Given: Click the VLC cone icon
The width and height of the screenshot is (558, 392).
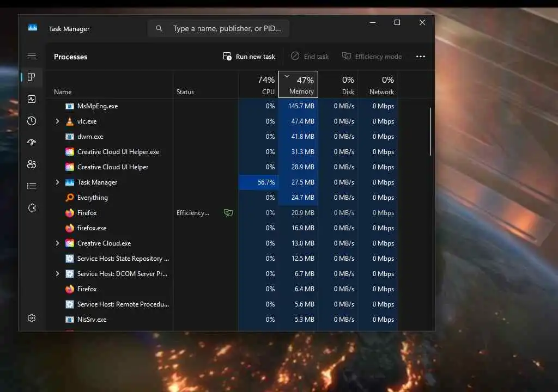Looking at the screenshot, I should 70,121.
